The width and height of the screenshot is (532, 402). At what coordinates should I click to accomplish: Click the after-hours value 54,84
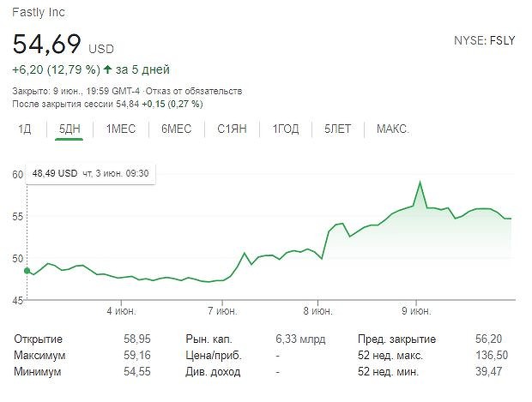tap(128, 104)
